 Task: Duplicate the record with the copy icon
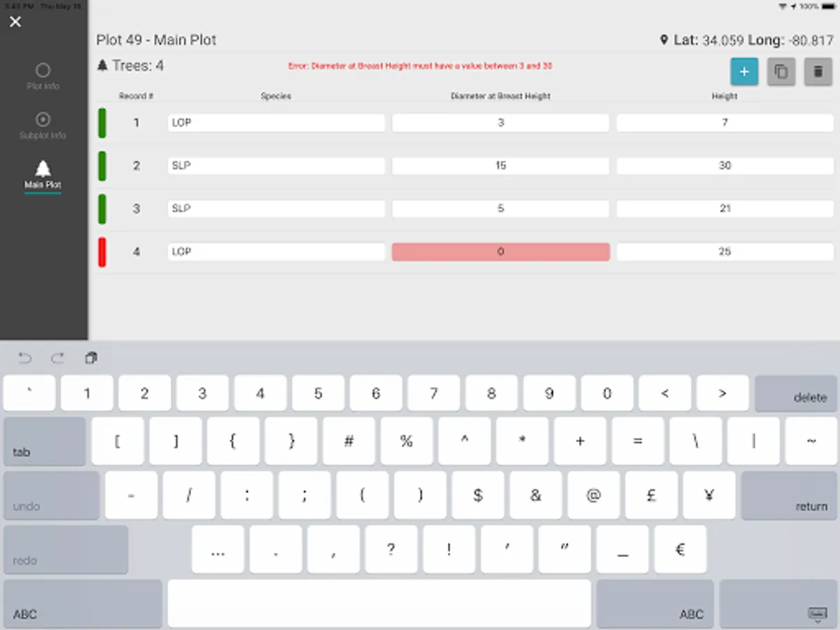click(x=781, y=71)
